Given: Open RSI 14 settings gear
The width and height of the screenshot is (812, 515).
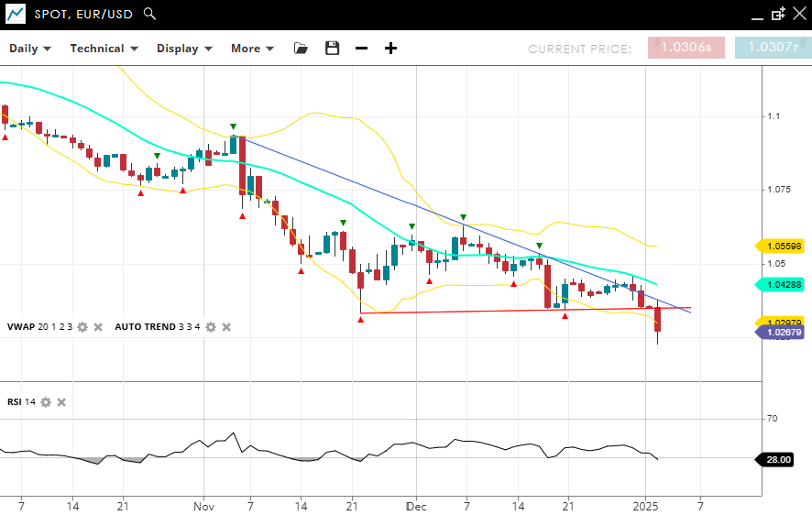Looking at the screenshot, I should (46, 402).
